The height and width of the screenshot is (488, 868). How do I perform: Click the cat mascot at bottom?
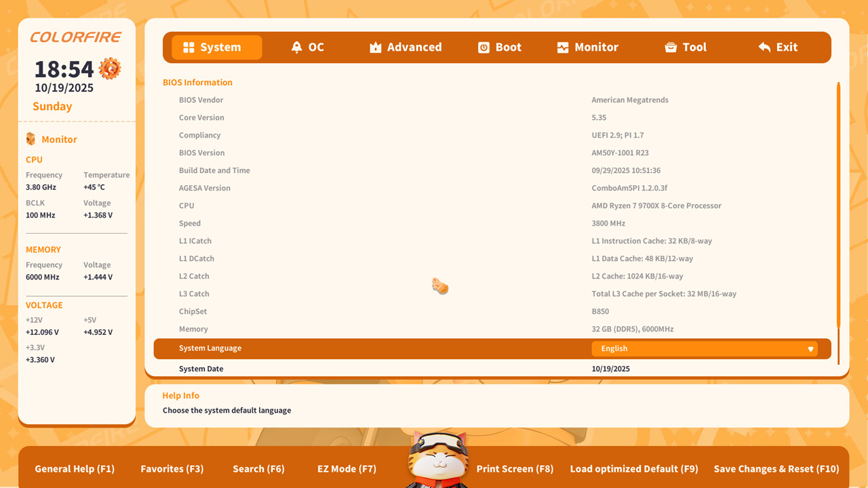pyautogui.click(x=437, y=460)
